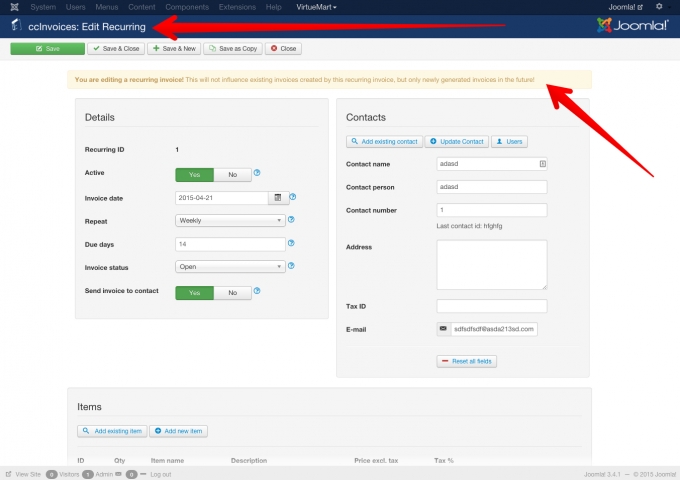Image resolution: width=680 pixels, height=480 pixels.
Task: Open the calendar picker beside Invoice date
Action: click(278, 198)
